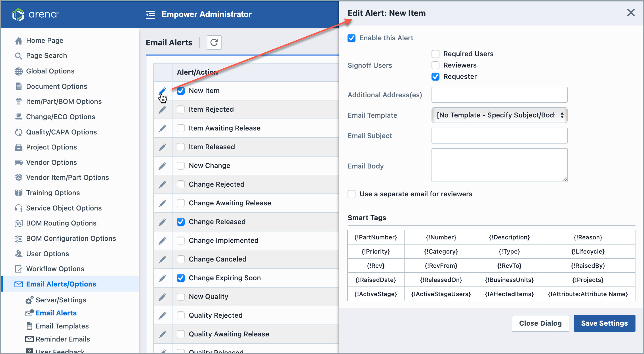
Task: Click the Home Page house icon
Action: pyautogui.click(x=18, y=41)
